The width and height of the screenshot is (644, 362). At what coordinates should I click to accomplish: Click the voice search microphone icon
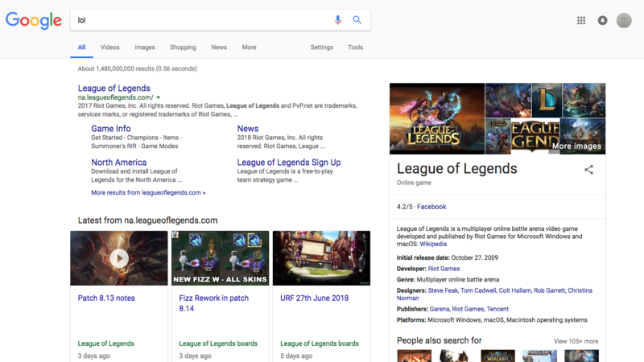[338, 20]
